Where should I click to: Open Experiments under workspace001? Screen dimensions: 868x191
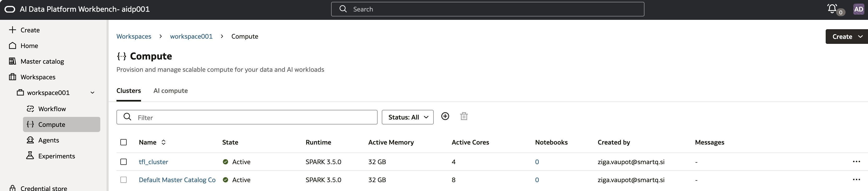tap(51, 156)
